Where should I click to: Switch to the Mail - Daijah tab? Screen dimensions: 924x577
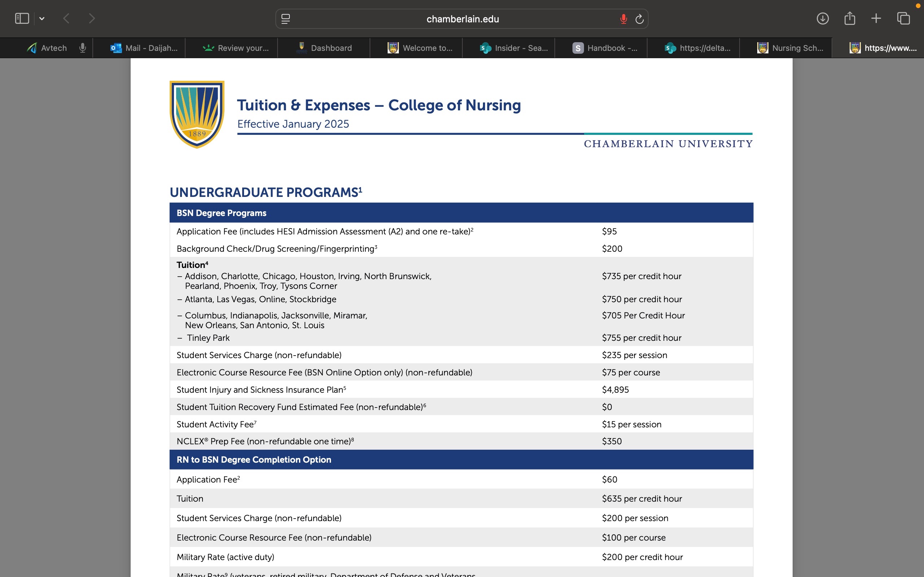coord(144,48)
